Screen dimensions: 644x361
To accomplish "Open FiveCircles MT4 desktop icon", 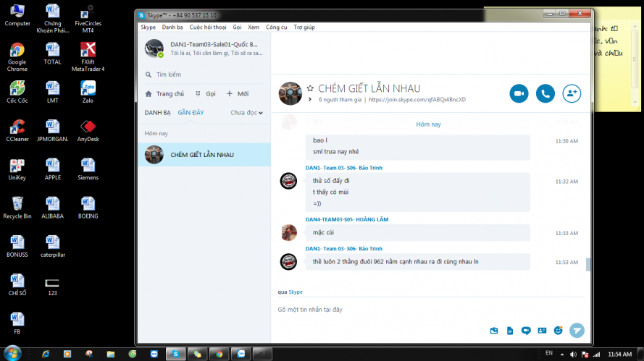I will (88, 19).
